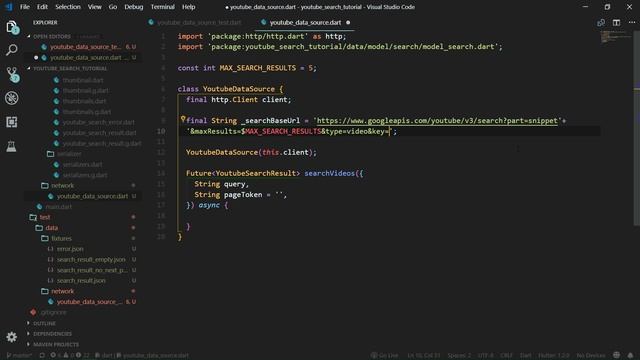This screenshot has height=360, width=640.
Task: Open the Debug menu
Action: point(133,7)
